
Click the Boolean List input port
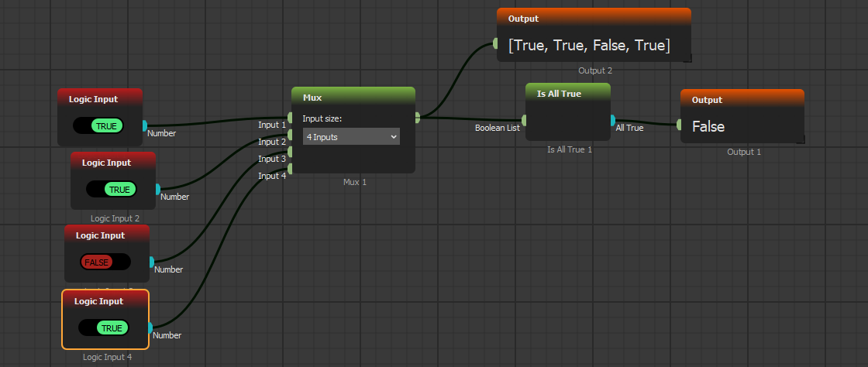(x=525, y=120)
